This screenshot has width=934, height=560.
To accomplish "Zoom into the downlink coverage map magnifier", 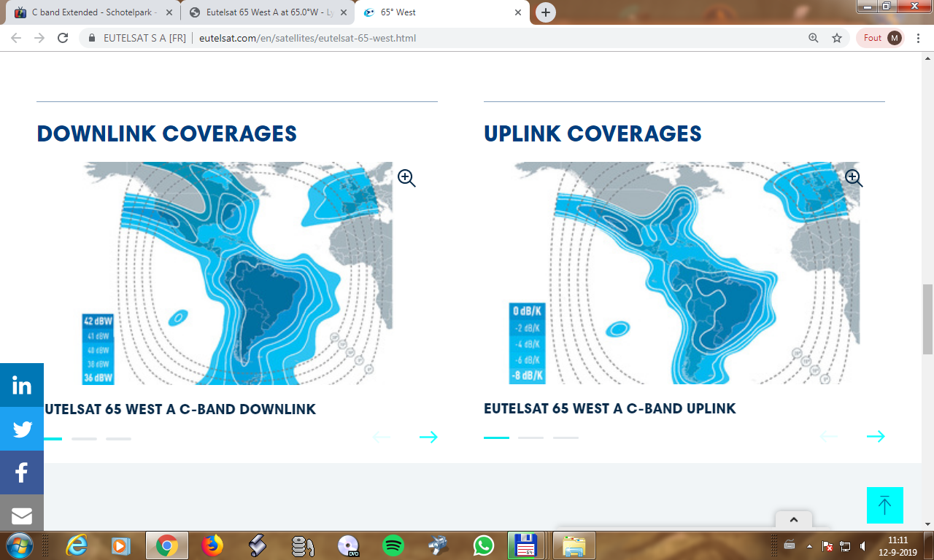I will point(406,178).
